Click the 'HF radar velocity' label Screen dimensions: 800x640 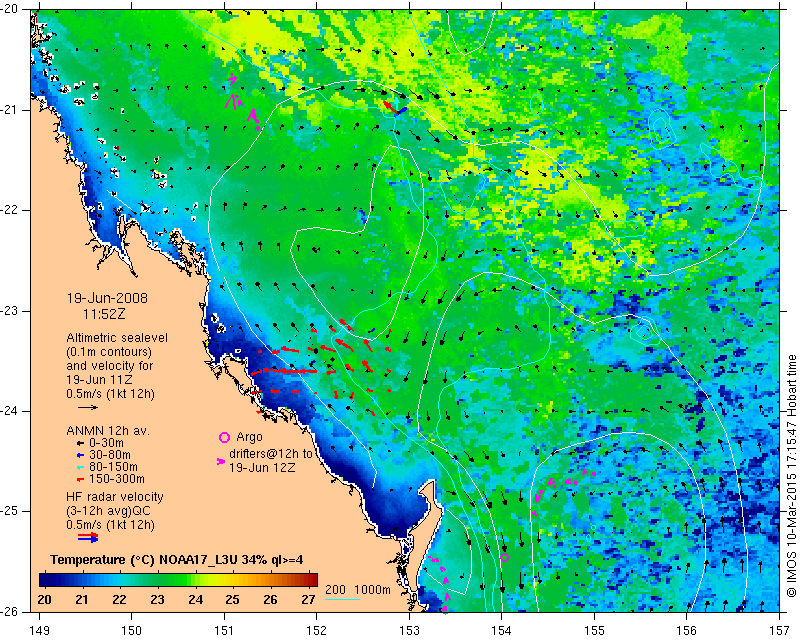pos(115,497)
